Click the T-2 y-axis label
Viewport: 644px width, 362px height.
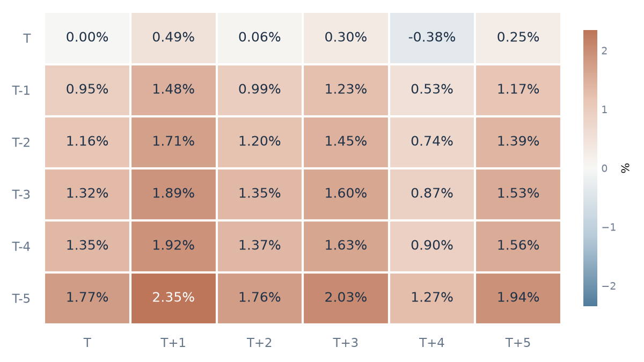21,143
